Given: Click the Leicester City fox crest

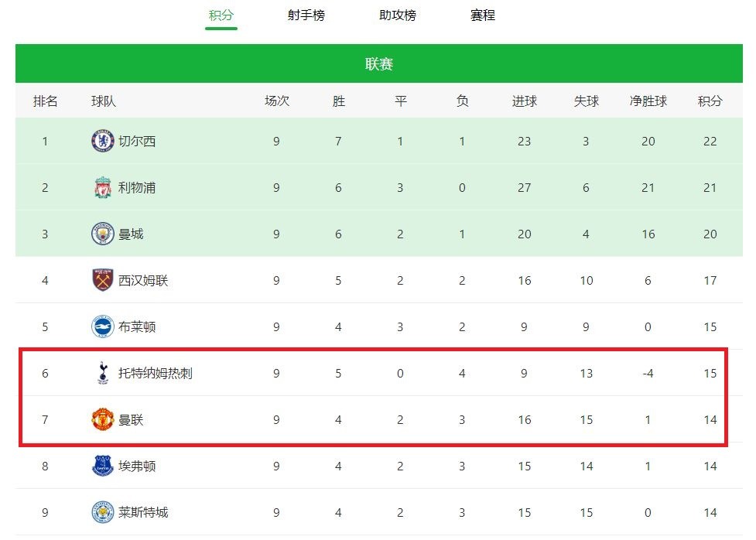Looking at the screenshot, I should tap(102, 512).
